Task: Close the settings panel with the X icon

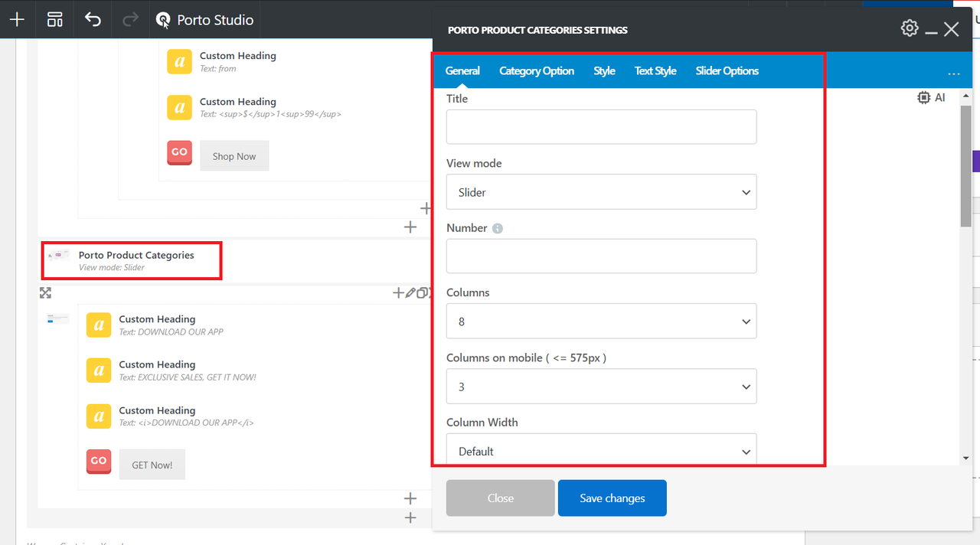Action: point(952,29)
